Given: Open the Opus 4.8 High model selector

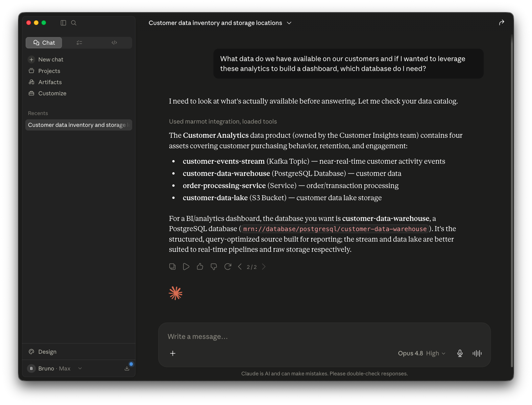Looking at the screenshot, I should tap(422, 353).
